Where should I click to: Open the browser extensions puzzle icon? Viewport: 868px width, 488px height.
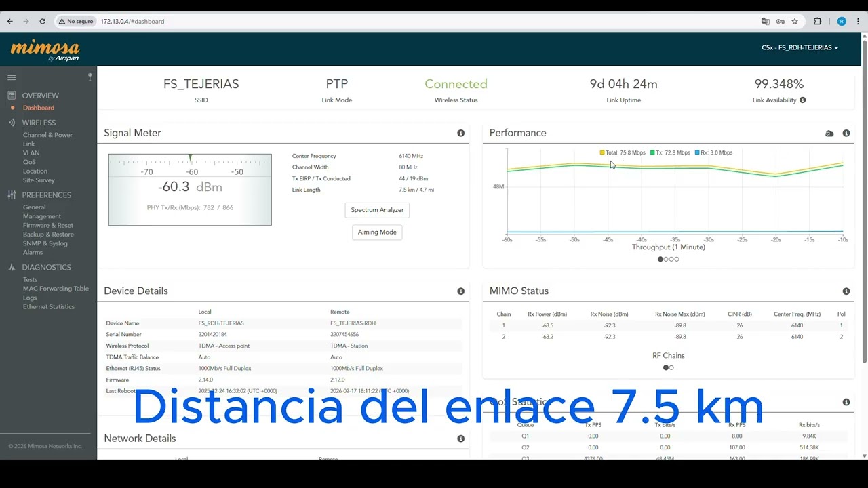(x=818, y=21)
